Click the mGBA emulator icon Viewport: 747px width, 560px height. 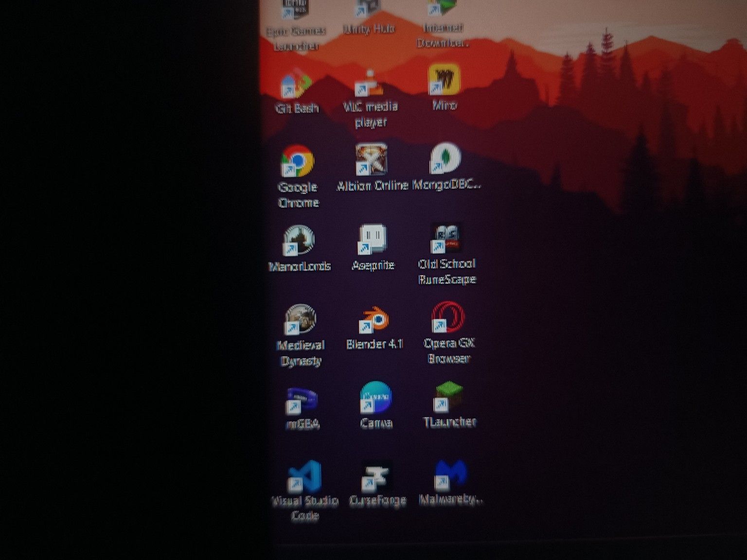coord(302,408)
